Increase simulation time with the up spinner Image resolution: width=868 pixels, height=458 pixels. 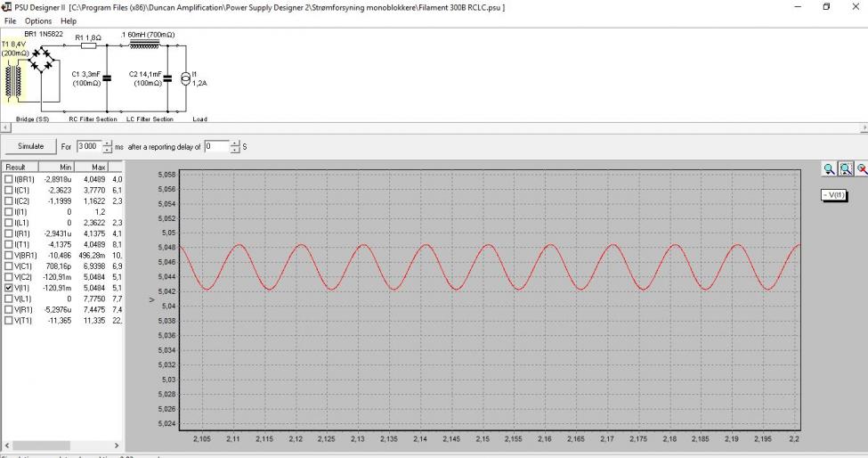[108, 143]
